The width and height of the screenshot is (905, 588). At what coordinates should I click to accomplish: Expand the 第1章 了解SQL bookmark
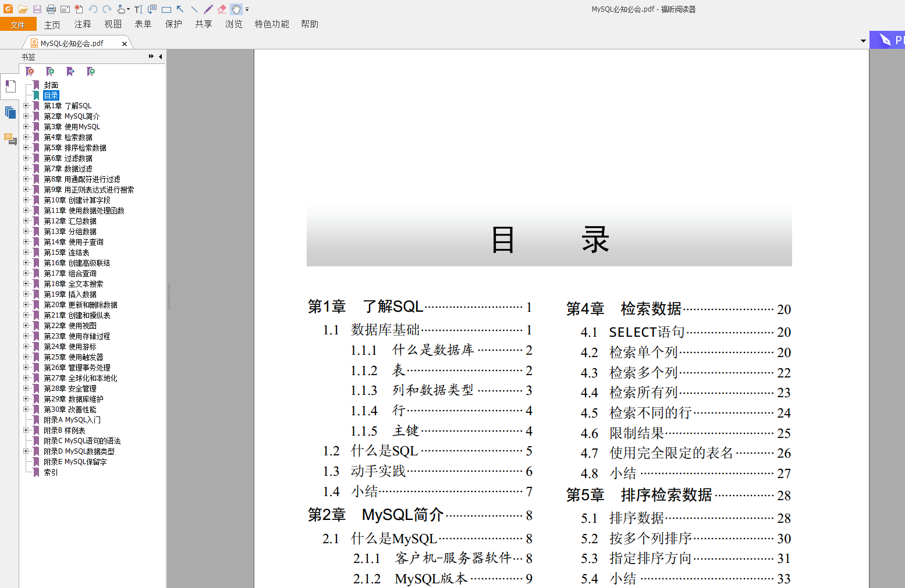26,106
